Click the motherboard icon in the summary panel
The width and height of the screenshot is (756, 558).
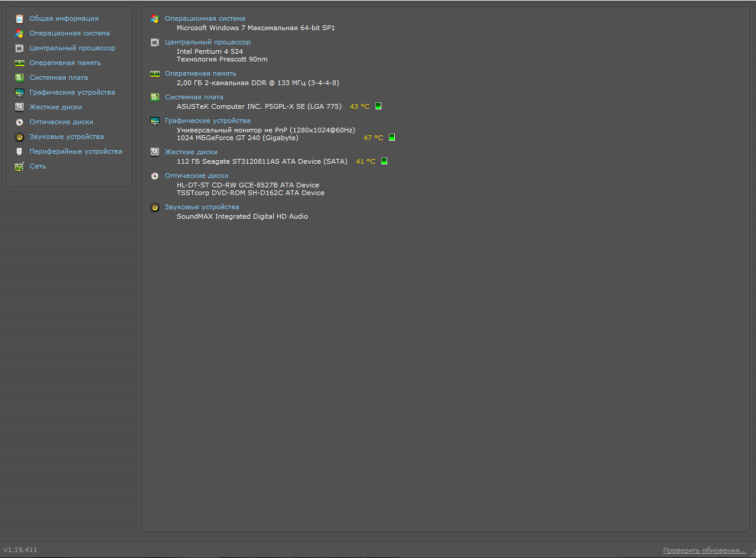pyautogui.click(x=155, y=97)
